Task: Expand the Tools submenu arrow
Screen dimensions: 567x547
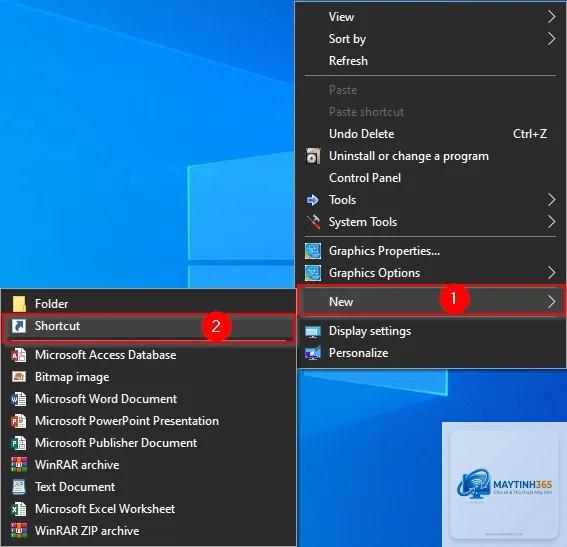Action: [551, 200]
